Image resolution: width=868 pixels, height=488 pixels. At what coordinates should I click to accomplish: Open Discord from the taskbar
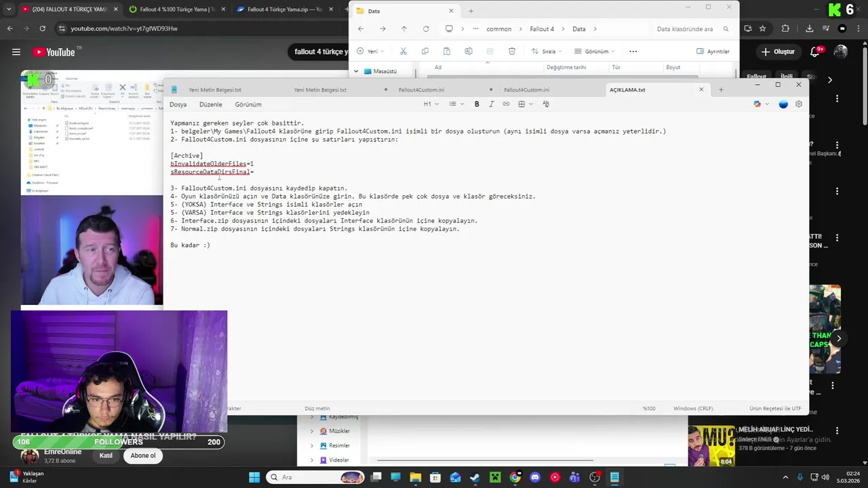(x=535, y=477)
